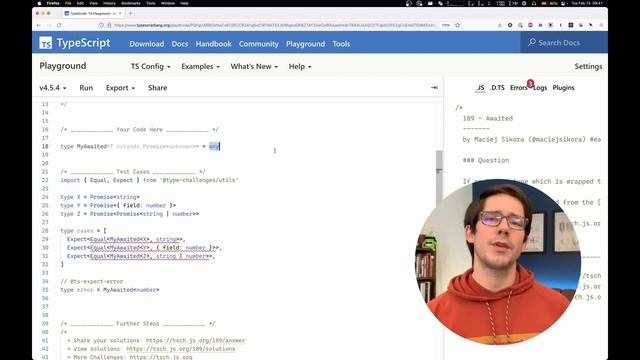This screenshot has height=360, width=640.
Task: Open the Logs tab
Action: pyautogui.click(x=540, y=88)
